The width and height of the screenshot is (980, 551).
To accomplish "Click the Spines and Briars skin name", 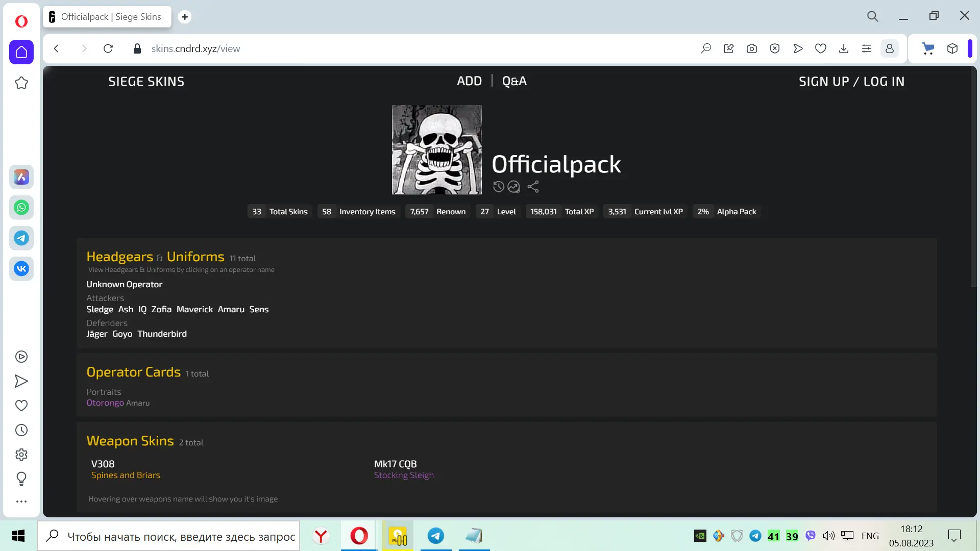I will click(x=126, y=475).
